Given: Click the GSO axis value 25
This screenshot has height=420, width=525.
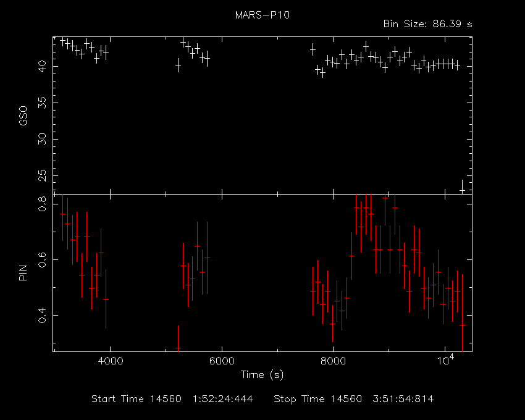Looking at the screenshot, I should [x=43, y=175].
